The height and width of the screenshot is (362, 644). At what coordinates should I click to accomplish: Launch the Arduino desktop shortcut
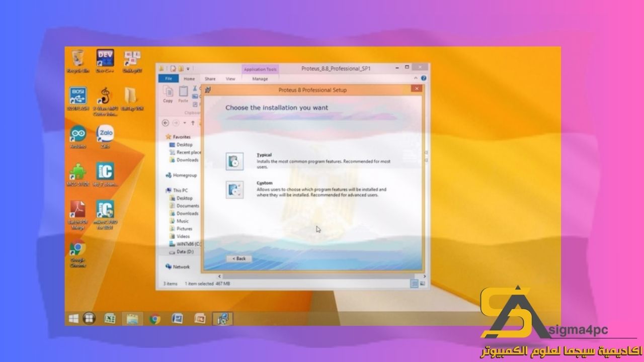(x=78, y=137)
